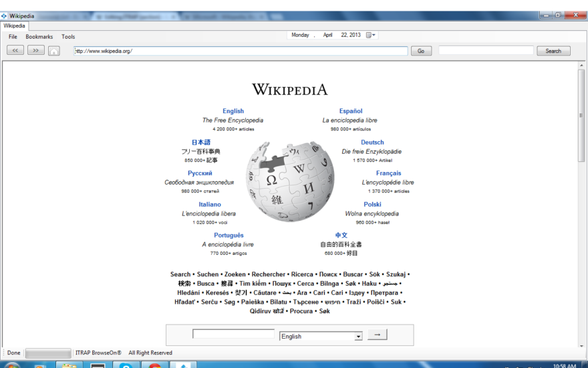The width and height of the screenshot is (588, 368).
Task: Click the 'WIKIPEDIA' wordmark heading
Action: point(289,90)
